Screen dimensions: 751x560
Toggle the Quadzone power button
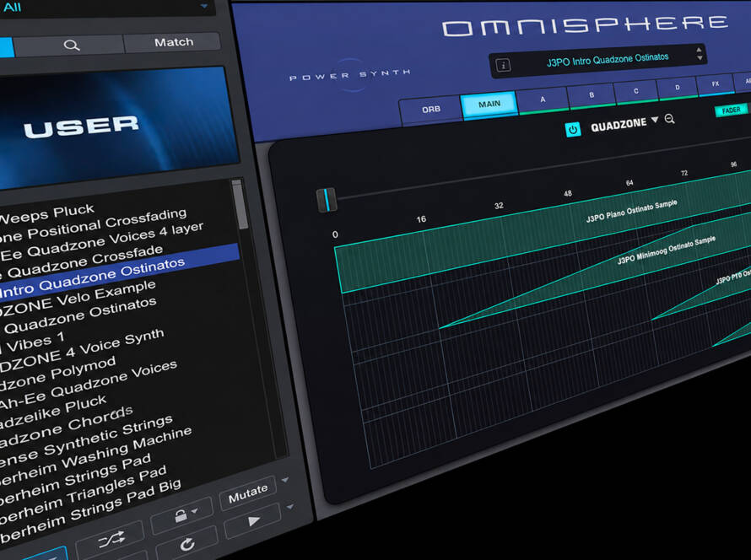[573, 129]
